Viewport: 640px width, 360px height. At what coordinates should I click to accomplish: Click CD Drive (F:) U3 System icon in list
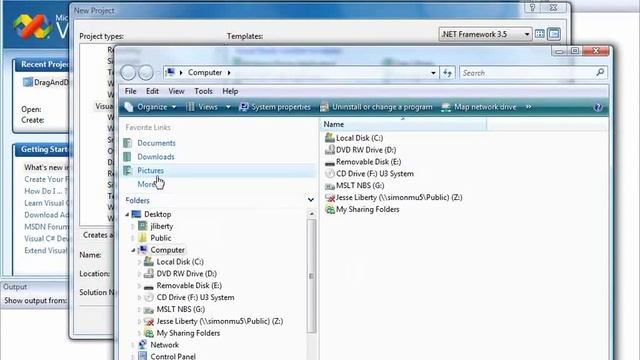(x=329, y=173)
